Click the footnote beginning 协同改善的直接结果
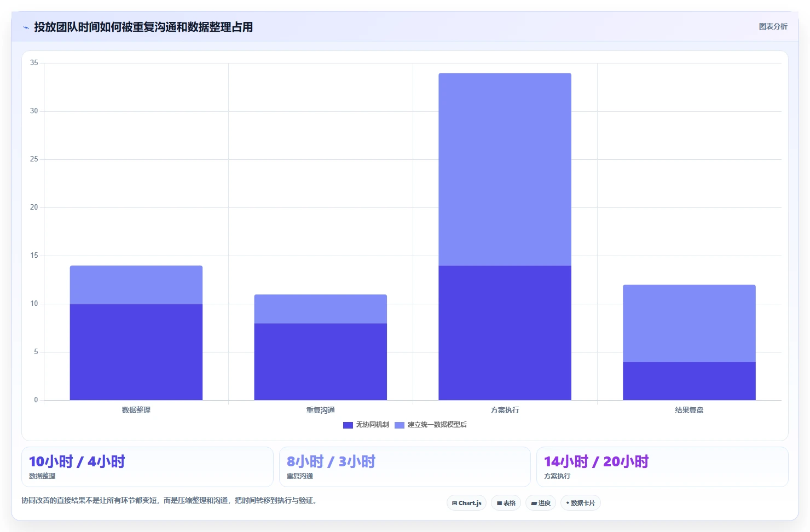Screen dimensions: 810x532 169,500
